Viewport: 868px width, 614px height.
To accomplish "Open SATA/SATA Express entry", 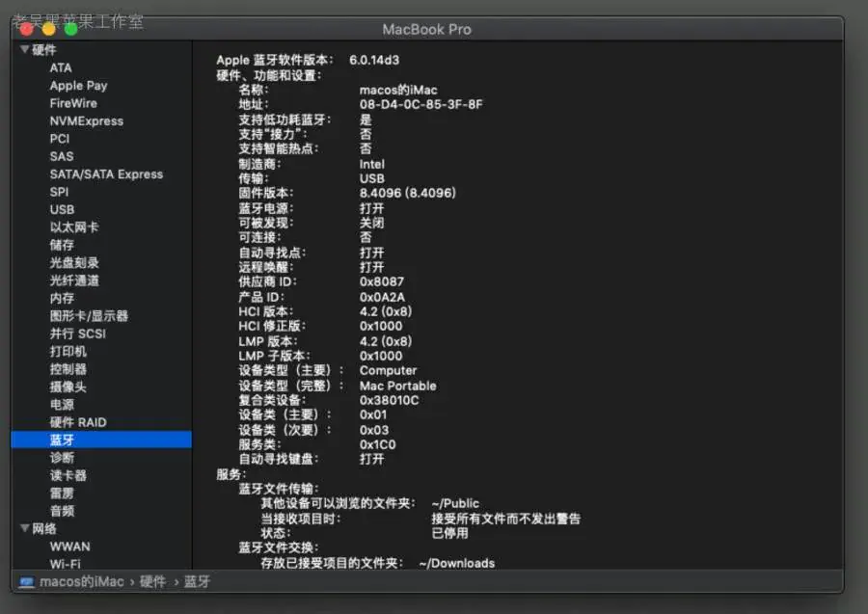I will pyautogui.click(x=106, y=174).
